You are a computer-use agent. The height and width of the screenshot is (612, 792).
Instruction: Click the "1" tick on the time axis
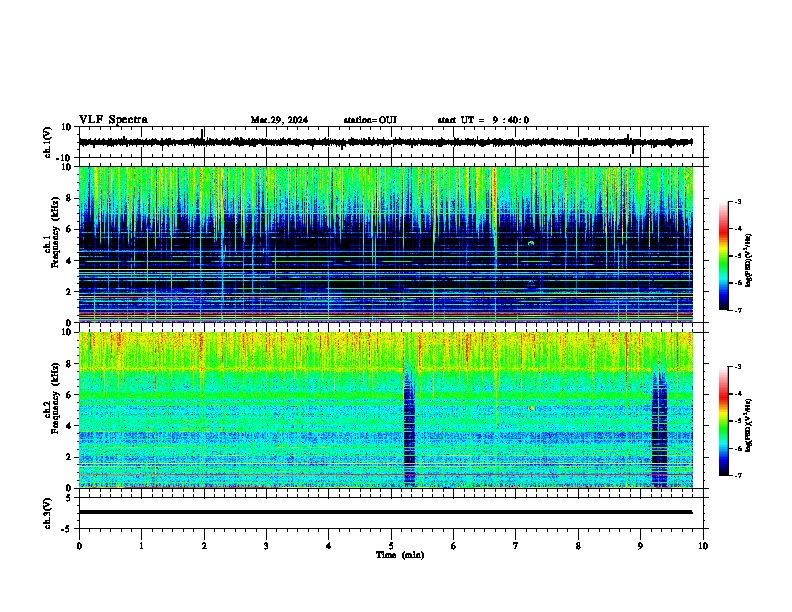[141, 546]
